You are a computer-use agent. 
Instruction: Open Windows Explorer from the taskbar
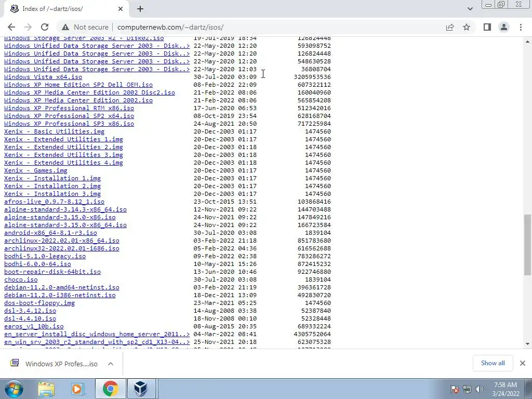(x=46, y=389)
